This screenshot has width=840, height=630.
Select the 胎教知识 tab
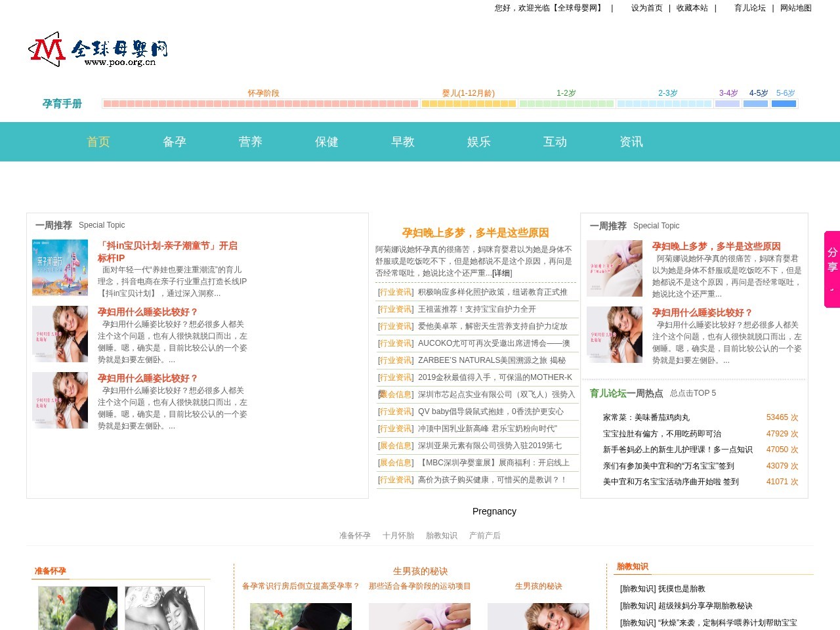[442, 535]
